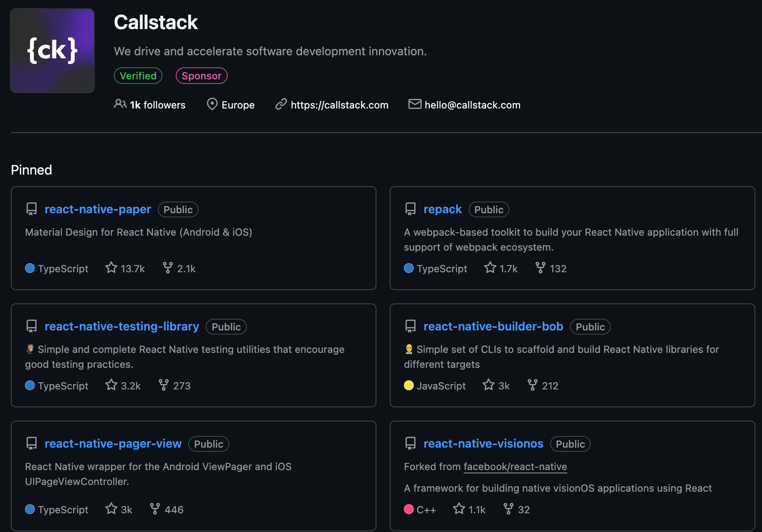Click the followers people icon
Image resolution: width=762 pixels, height=532 pixels.
pos(120,104)
